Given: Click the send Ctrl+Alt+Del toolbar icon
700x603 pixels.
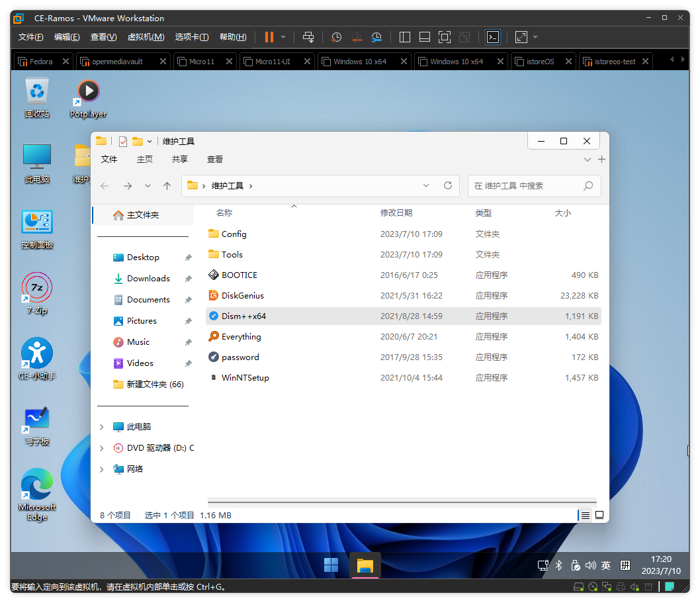Looking at the screenshot, I should (x=308, y=37).
